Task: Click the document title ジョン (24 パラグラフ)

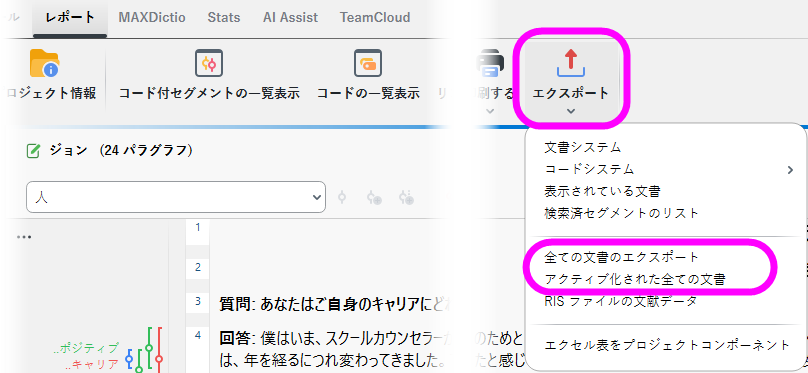Action: (121, 150)
